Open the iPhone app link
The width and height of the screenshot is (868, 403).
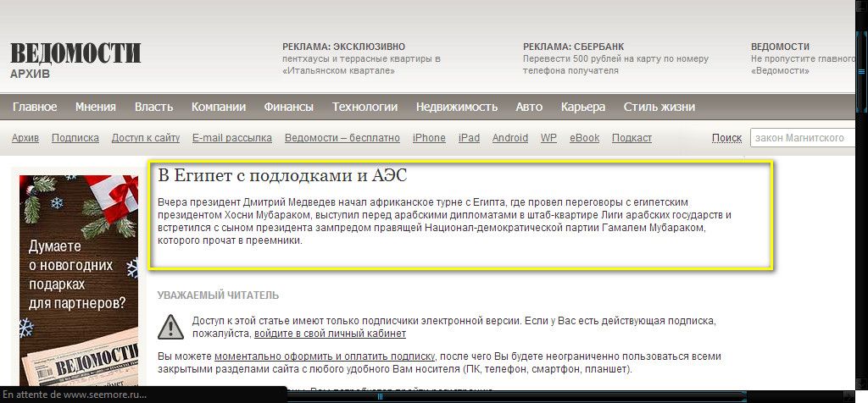[429, 138]
